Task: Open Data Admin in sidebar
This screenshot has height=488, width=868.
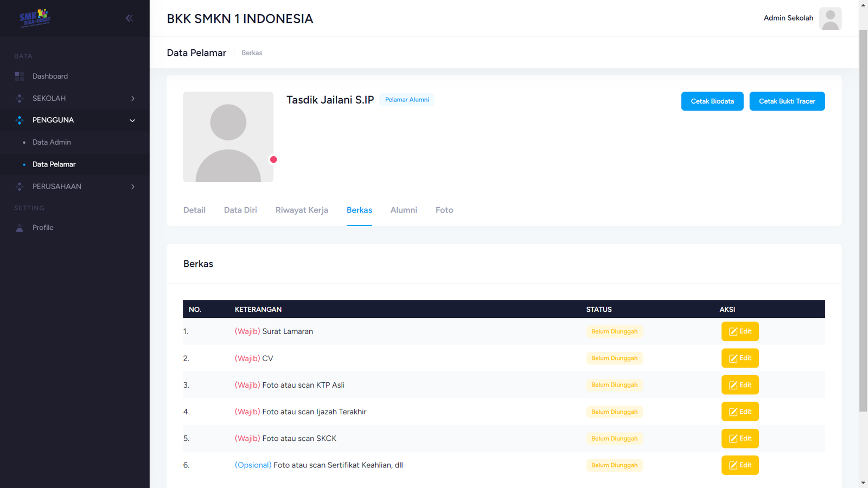Action: 52,142
